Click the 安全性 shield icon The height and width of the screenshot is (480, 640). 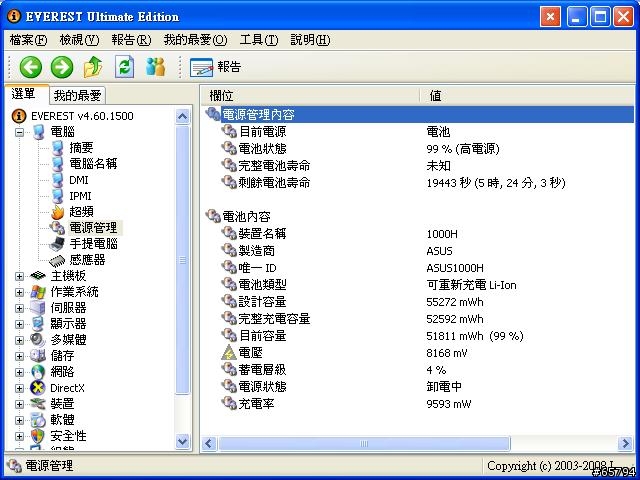click(x=38, y=436)
